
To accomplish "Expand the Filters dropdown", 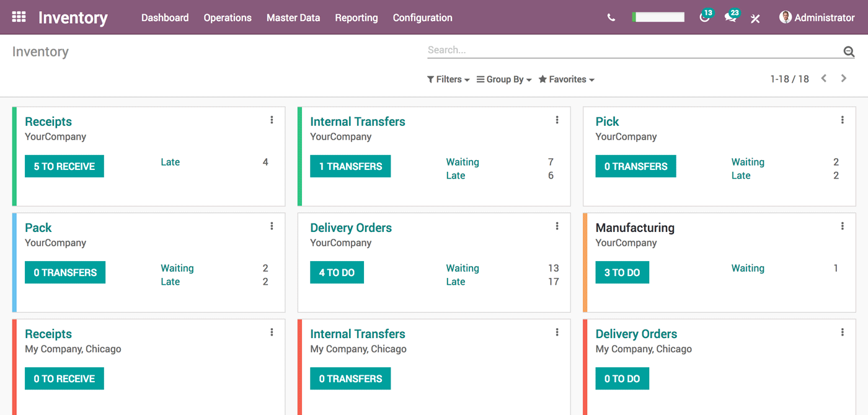I will coord(448,79).
